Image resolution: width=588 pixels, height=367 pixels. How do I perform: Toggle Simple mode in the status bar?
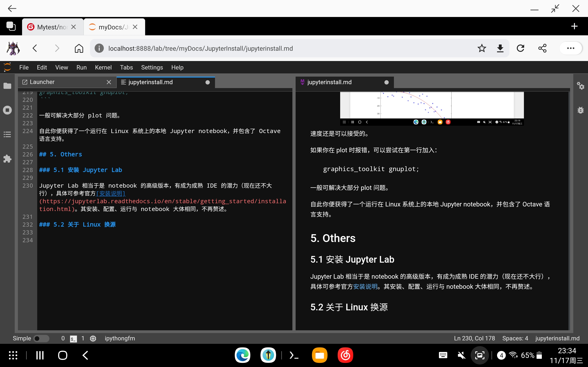(x=41, y=338)
